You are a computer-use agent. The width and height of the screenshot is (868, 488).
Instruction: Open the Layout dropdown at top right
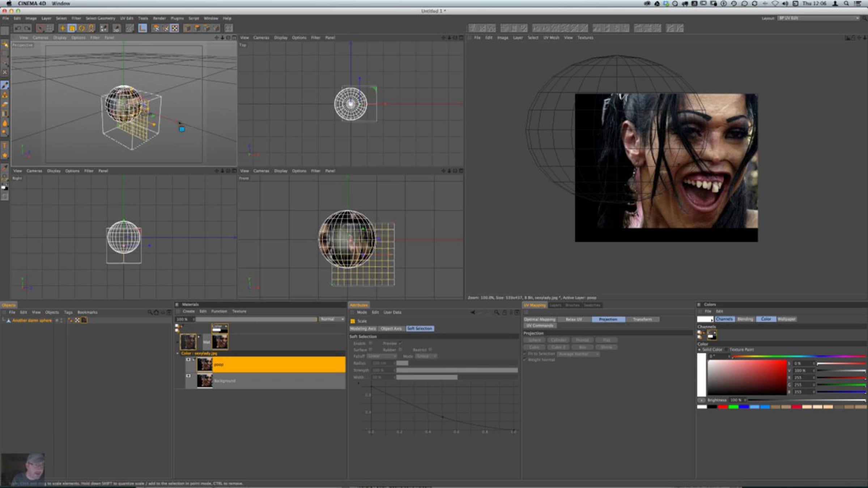[818, 18]
